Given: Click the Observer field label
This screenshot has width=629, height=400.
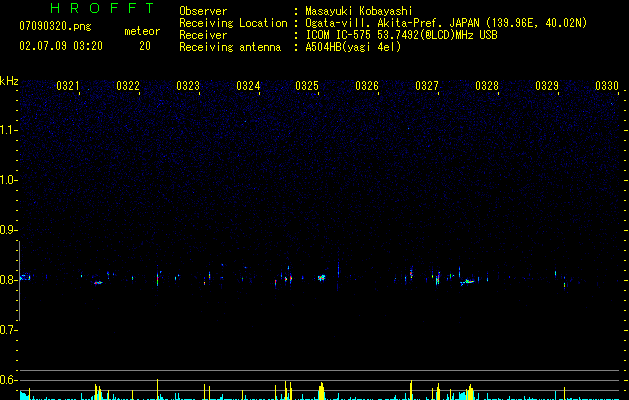Looking at the screenshot, I should (203, 11).
